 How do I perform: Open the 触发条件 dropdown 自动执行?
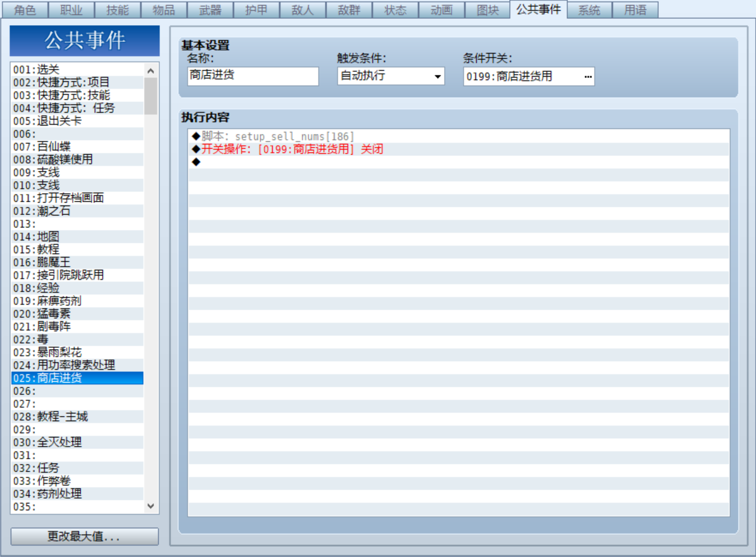pyautogui.click(x=391, y=76)
